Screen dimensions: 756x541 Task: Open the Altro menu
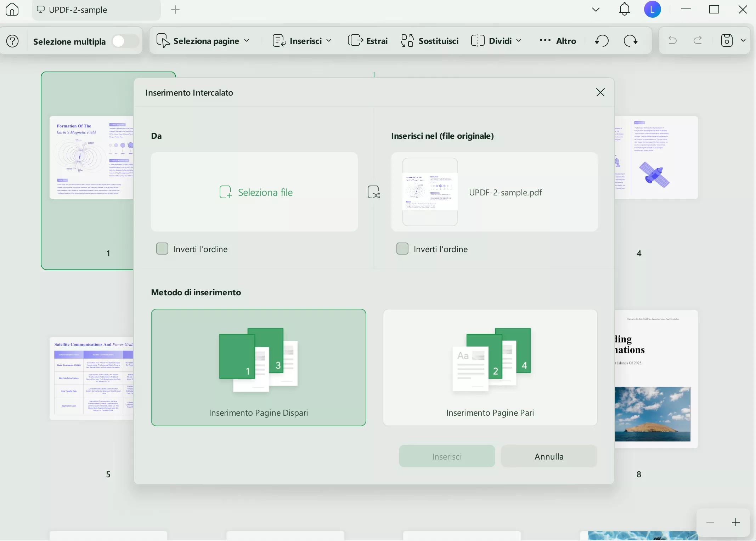coord(558,41)
